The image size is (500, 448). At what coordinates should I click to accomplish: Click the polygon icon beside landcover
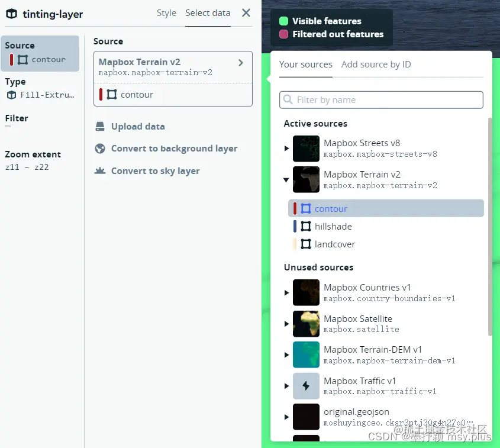pyautogui.click(x=306, y=244)
